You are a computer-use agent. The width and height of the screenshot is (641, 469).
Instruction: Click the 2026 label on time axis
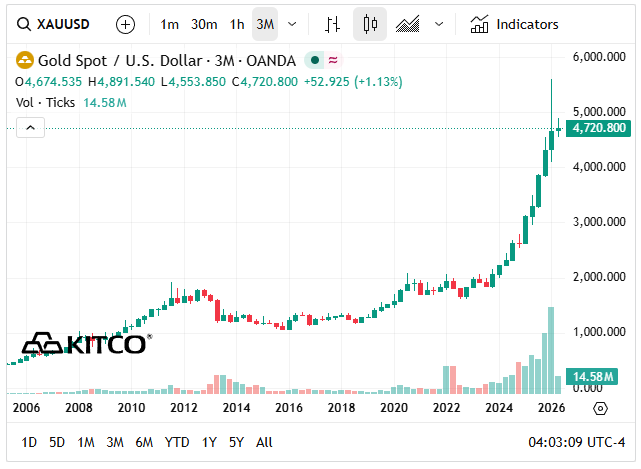point(551,408)
